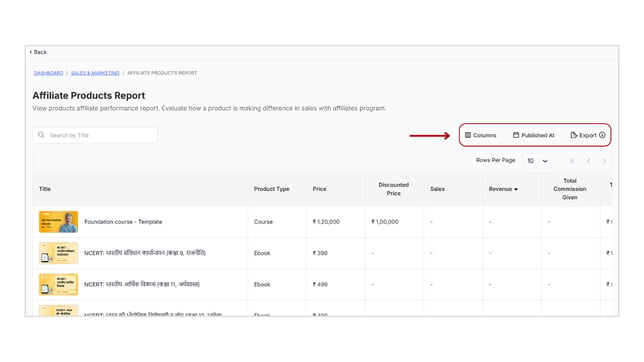Click the Discounted Price column header
The image size is (644, 362).
[393, 189]
